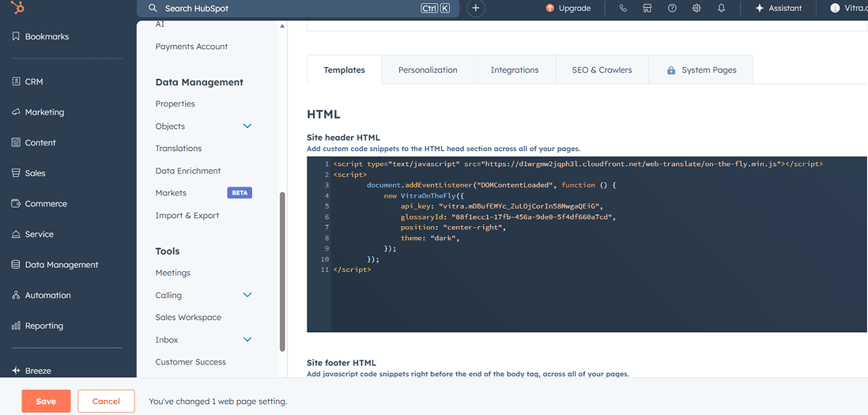Image resolution: width=868 pixels, height=415 pixels.
Task: Open Sales Workspace settings
Action: 188,317
